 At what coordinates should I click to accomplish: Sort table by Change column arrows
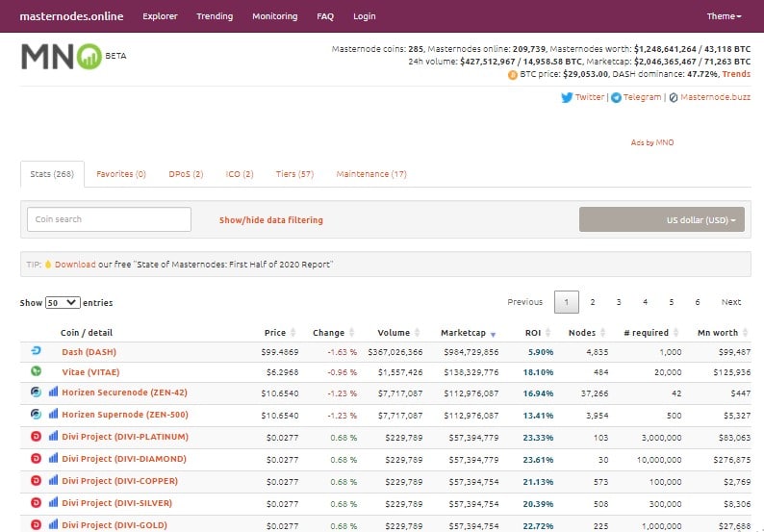tap(351, 332)
